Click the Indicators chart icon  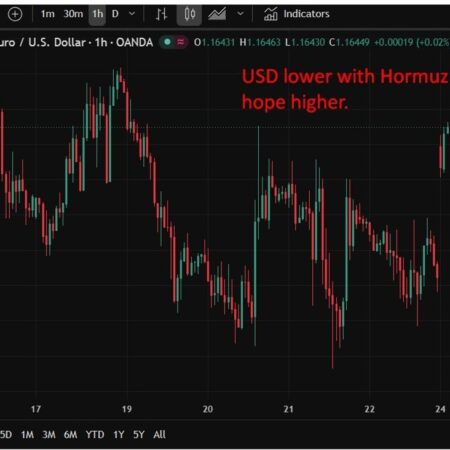click(270, 14)
